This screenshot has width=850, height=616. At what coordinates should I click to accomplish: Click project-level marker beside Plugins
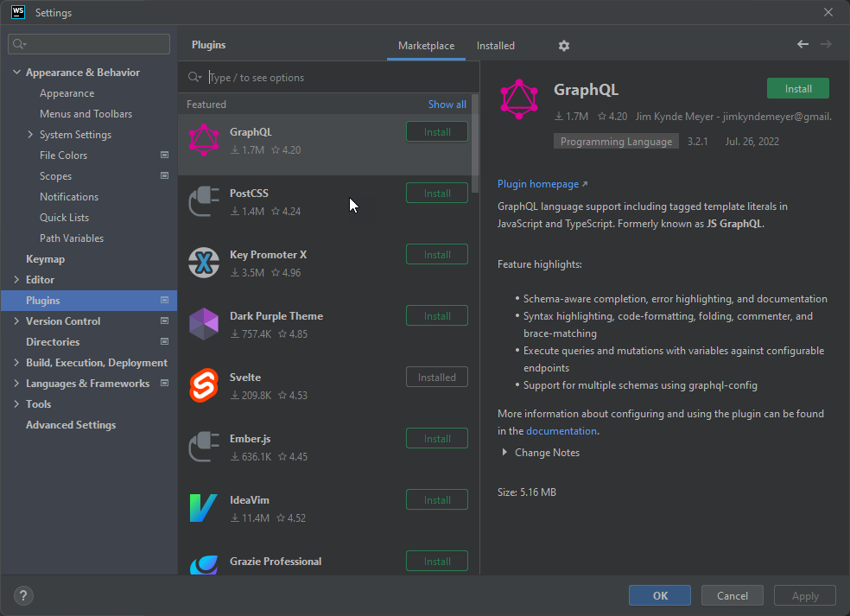pos(164,300)
